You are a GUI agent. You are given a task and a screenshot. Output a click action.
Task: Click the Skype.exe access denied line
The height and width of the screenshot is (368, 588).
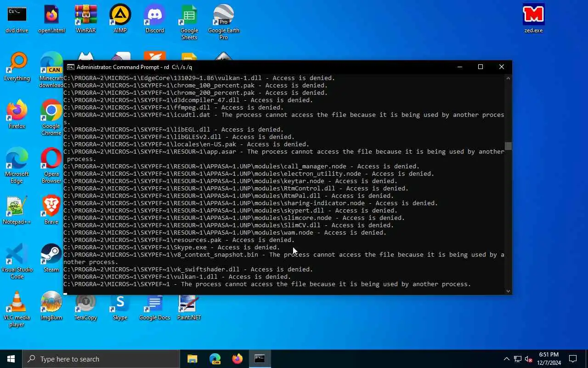pos(171,247)
